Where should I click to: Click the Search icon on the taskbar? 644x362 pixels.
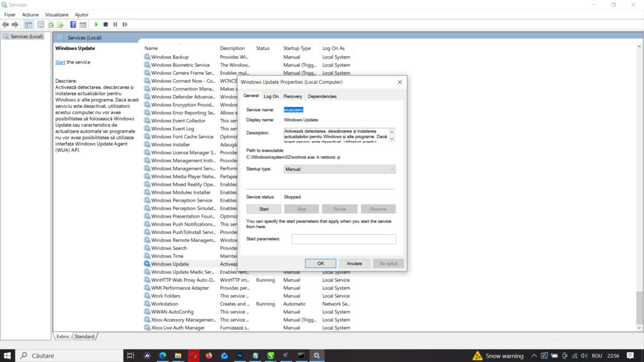click(23, 355)
